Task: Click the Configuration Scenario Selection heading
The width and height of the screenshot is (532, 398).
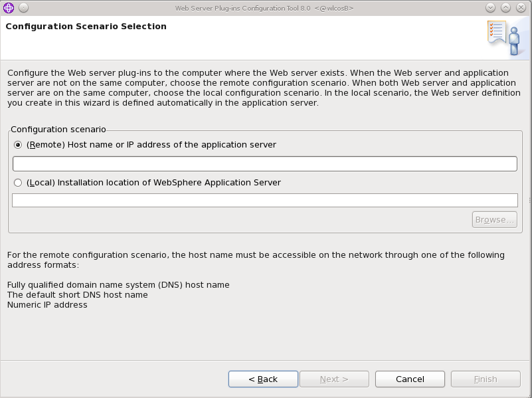Action: pyautogui.click(x=86, y=27)
